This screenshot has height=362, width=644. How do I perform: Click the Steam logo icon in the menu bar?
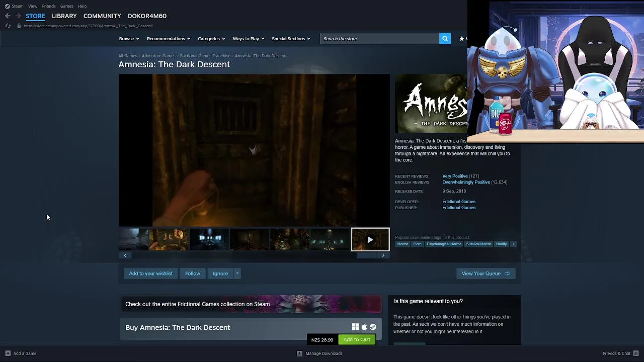click(x=7, y=6)
